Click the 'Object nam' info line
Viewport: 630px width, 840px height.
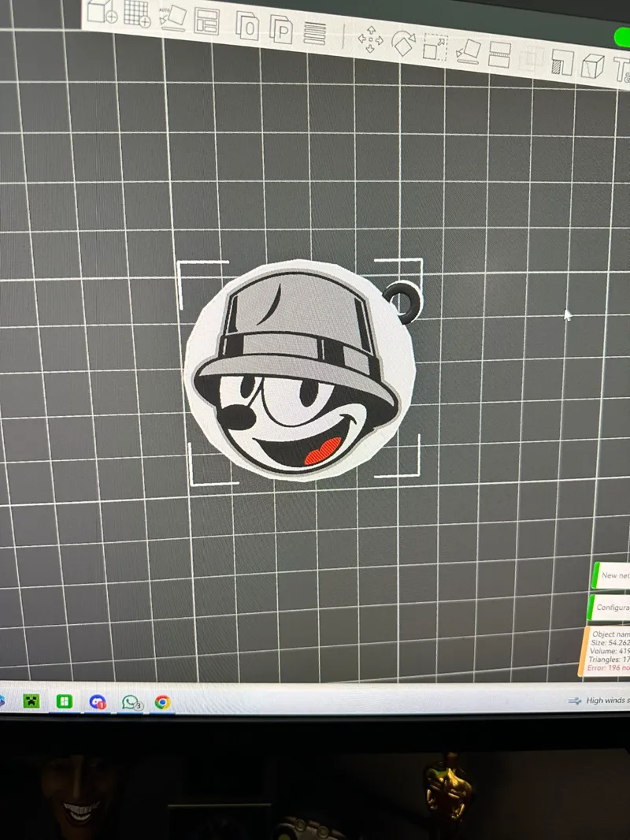tap(610, 634)
